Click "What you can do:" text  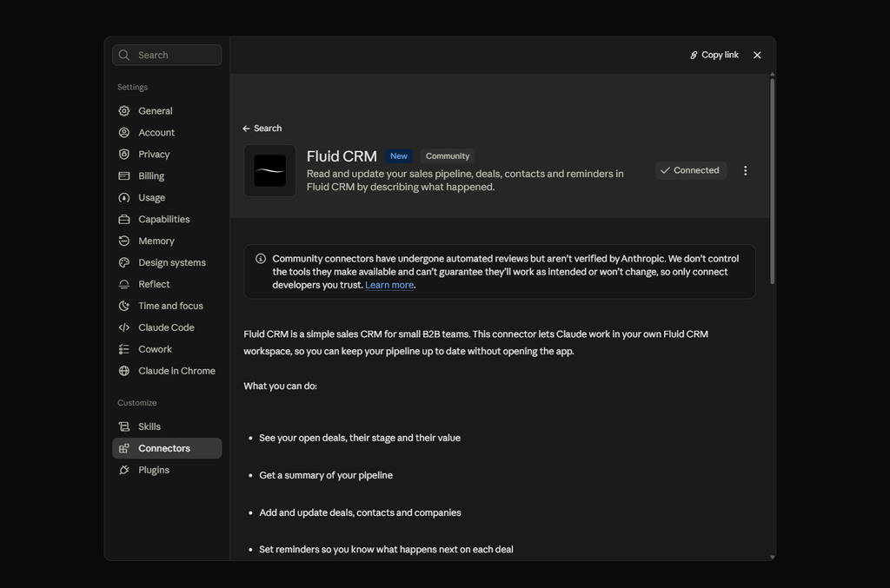pyautogui.click(x=281, y=386)
